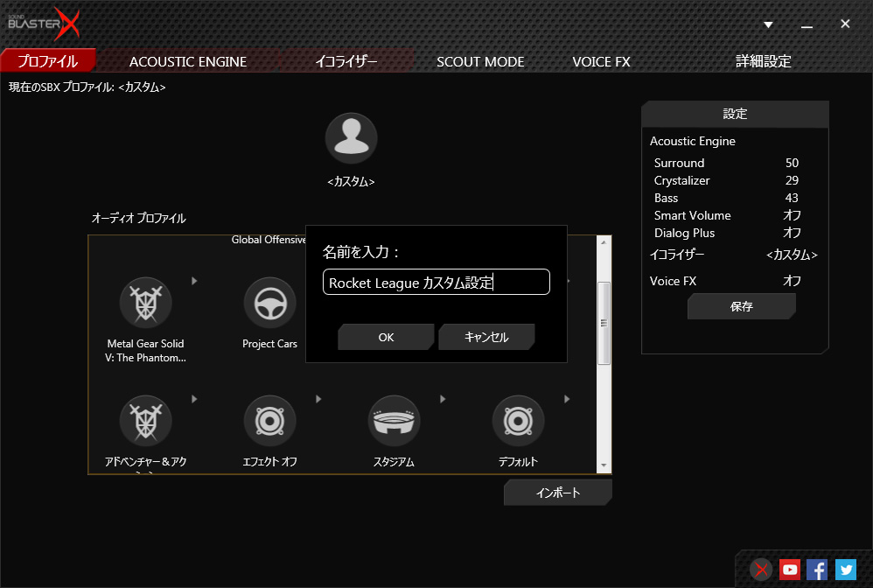Choose the Project Cars steering wheel profile

click(269, 303)
